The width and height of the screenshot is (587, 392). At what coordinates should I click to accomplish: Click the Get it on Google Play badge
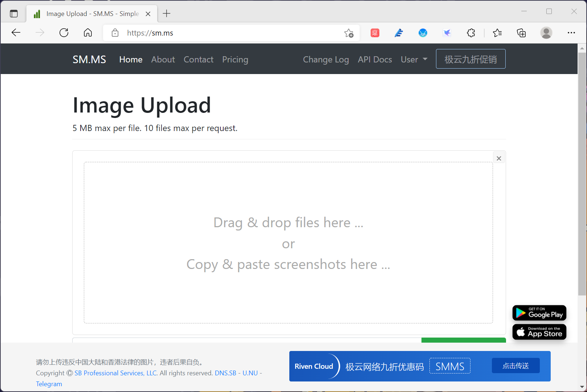[x=539, y=313]
